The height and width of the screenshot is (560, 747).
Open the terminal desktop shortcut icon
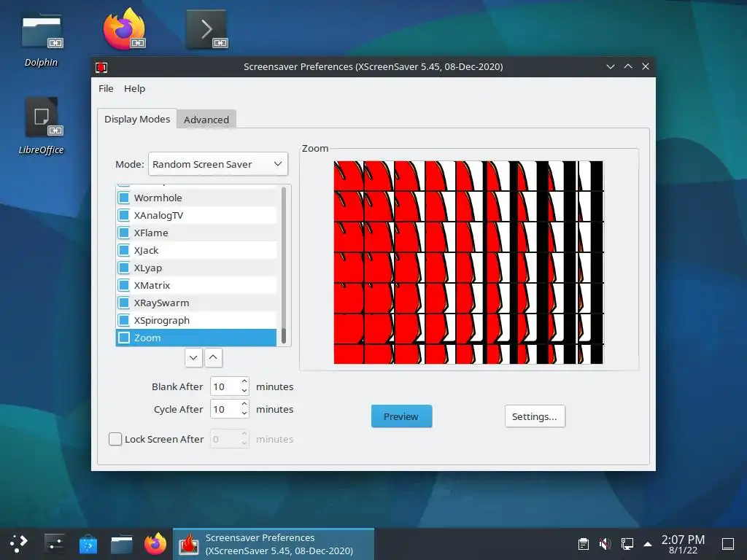(x=206, y=30)
